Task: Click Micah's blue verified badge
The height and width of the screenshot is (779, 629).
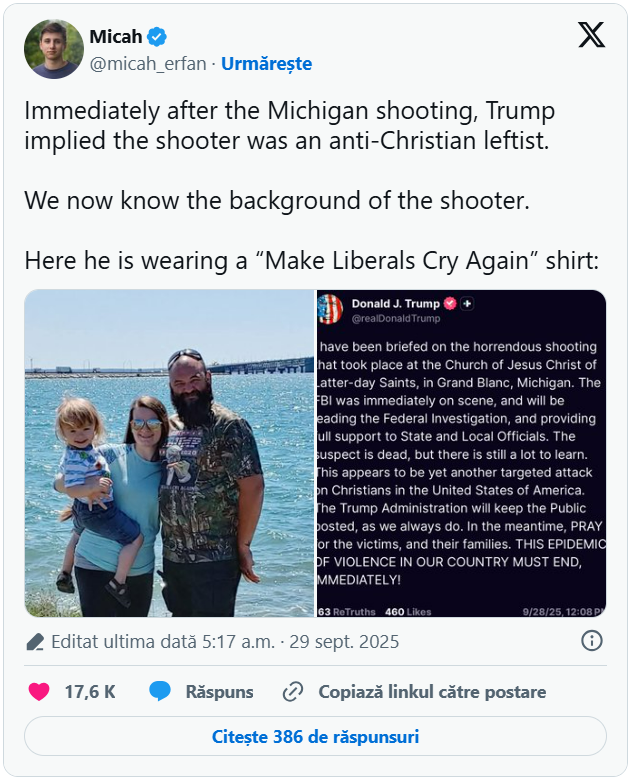Action: (x=157, y=37)
